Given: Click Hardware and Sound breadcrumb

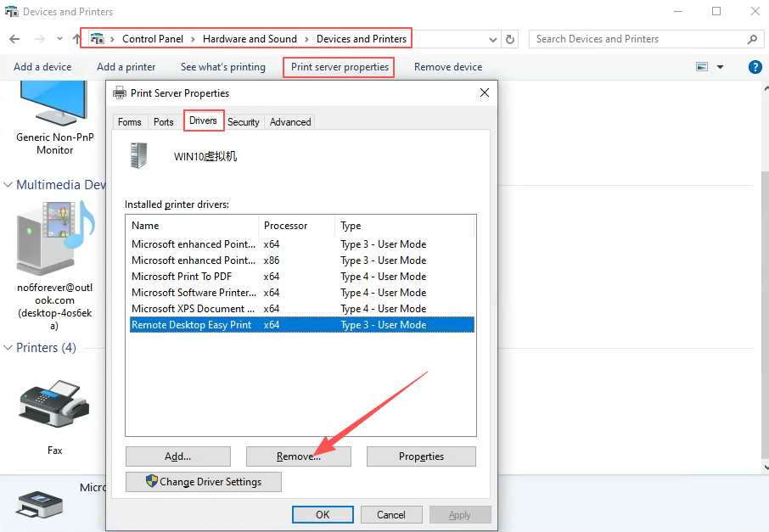Looking at the screenshot, I should (x=250, y=39).
